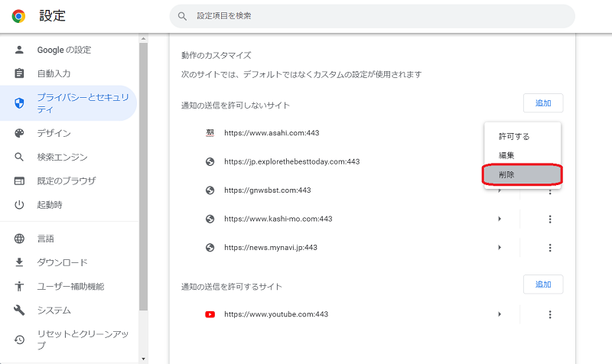Open 言語 globe icon in sidebar

pos(20,239)
